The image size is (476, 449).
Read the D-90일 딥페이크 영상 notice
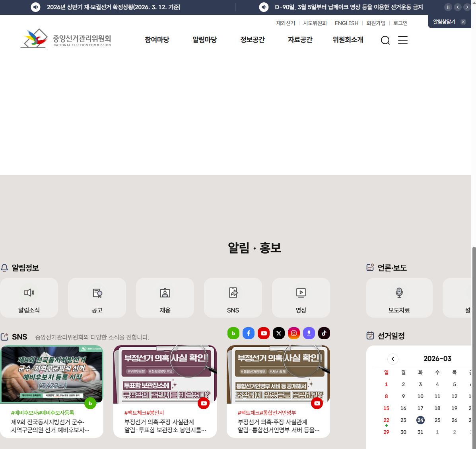point(349,7)
